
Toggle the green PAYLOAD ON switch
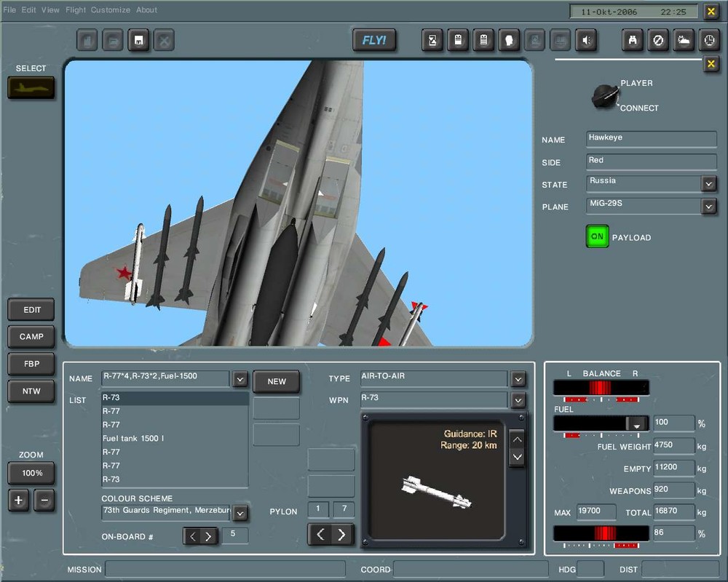(x=597, y=236)
